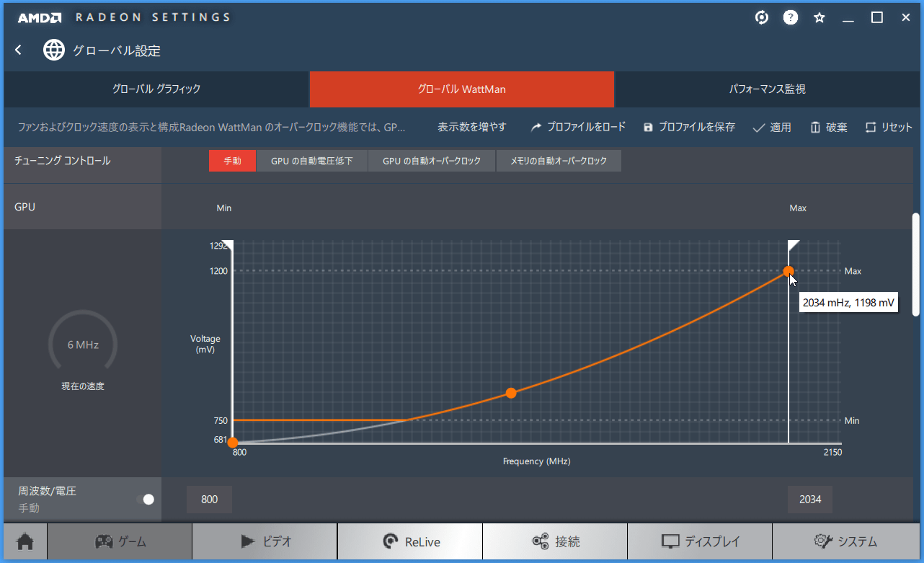924x563 pixels.
Task: Open the help question mark icon
Action: 791,17
